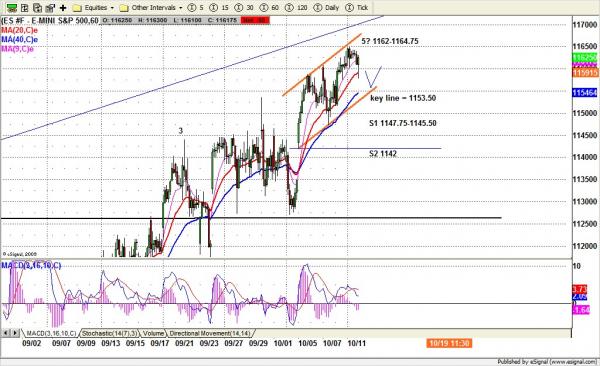Click the fourth toolbar icon before the plus
This screenshot has height=366, width=600.
coord(50,8)
